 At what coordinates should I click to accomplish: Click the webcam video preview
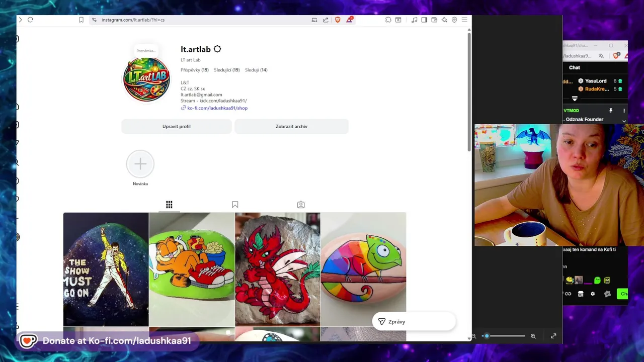coord(559,185)
